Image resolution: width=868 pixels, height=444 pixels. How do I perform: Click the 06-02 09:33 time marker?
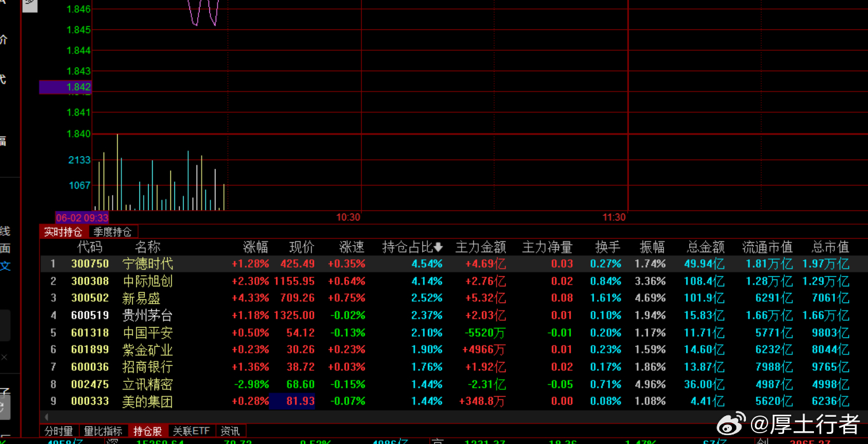[82, 217]
